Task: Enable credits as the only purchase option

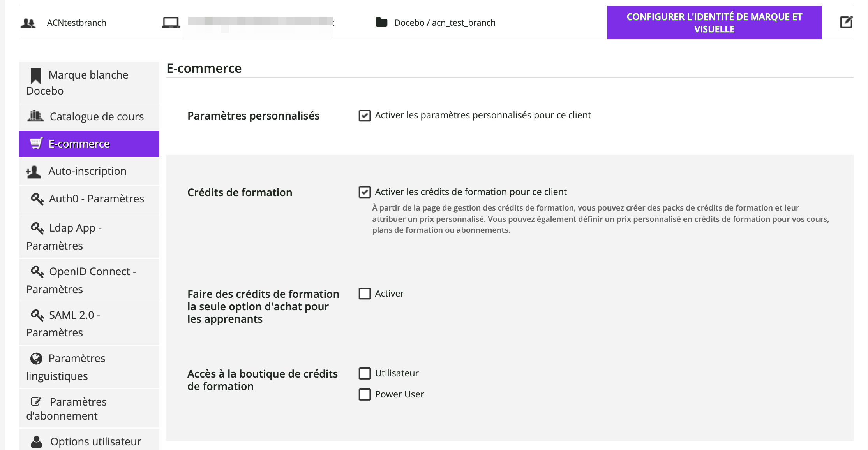Action: (365, 294)
